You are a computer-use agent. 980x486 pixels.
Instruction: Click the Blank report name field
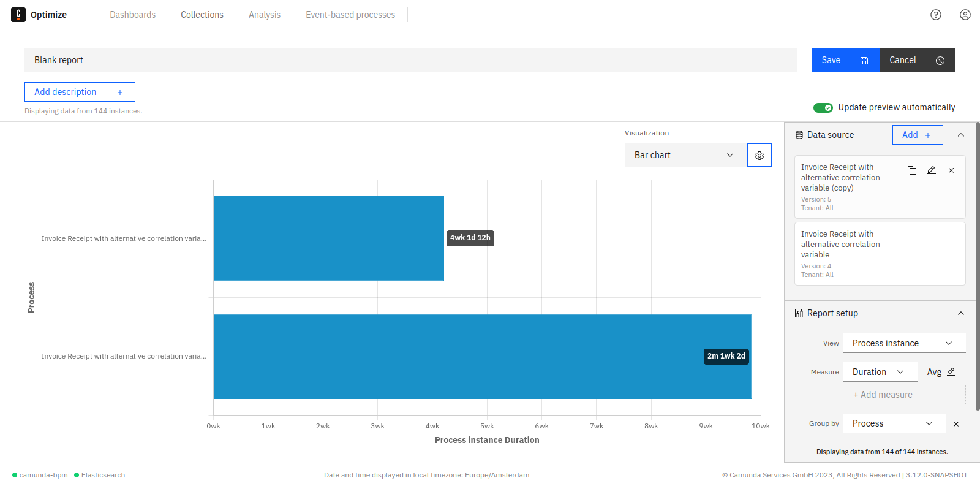click(410, 60)
